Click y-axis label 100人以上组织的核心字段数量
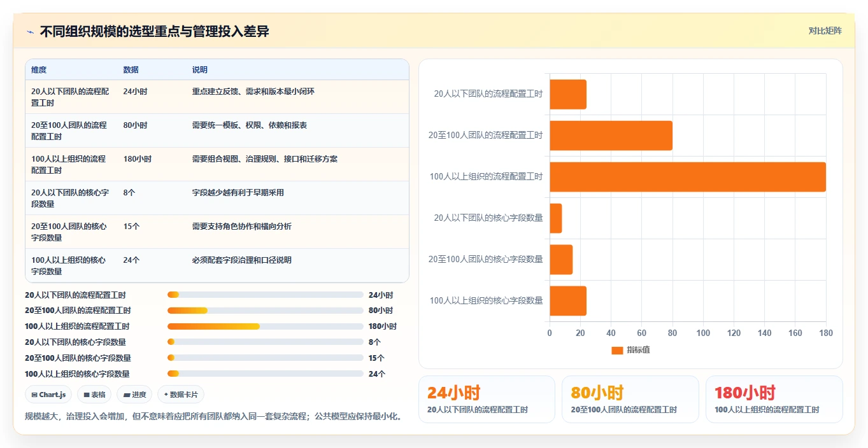The width and height of the screenshot is (868, 448). pos(486,300)
